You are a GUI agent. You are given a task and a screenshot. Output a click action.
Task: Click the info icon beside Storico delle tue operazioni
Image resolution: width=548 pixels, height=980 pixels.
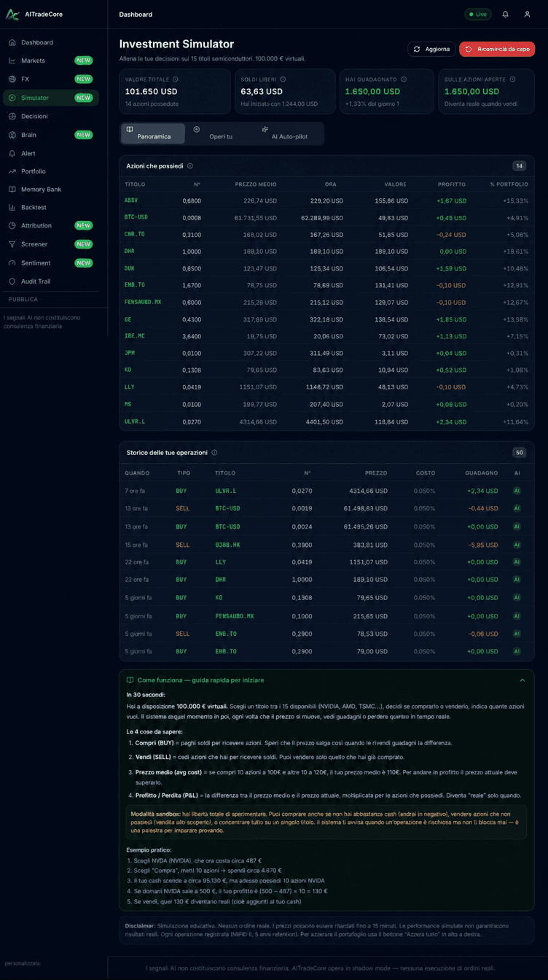[x=214, y=453]
